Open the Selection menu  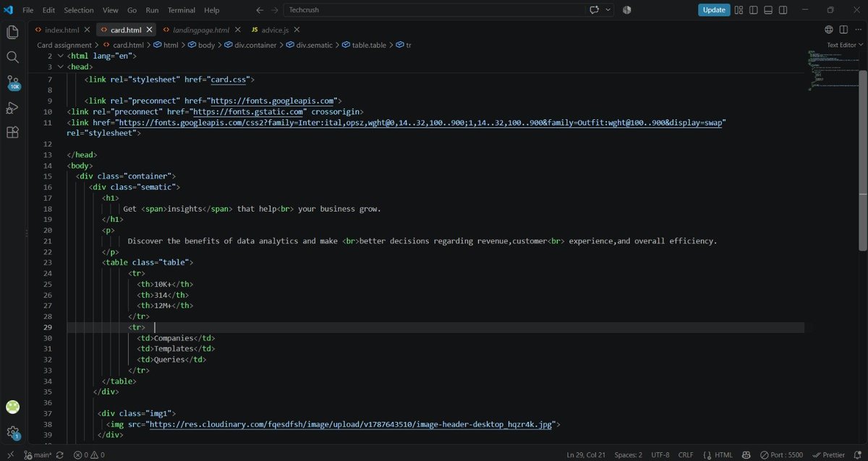[79, 10]
